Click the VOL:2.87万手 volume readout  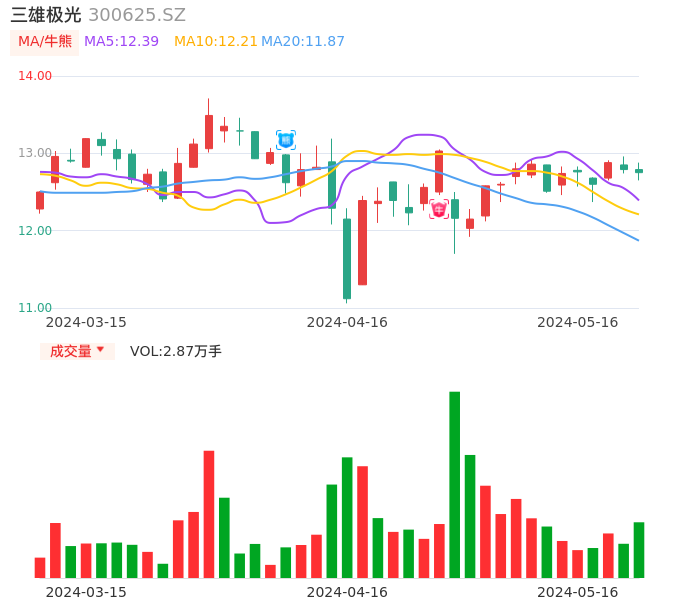(x=176, y=351)
